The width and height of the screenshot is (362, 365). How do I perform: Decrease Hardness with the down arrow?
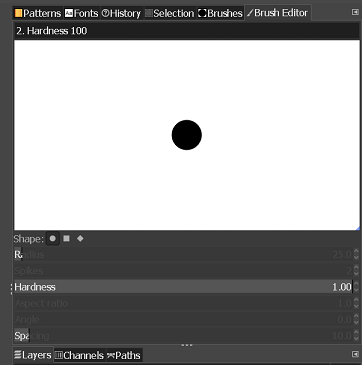coord(356,290)
